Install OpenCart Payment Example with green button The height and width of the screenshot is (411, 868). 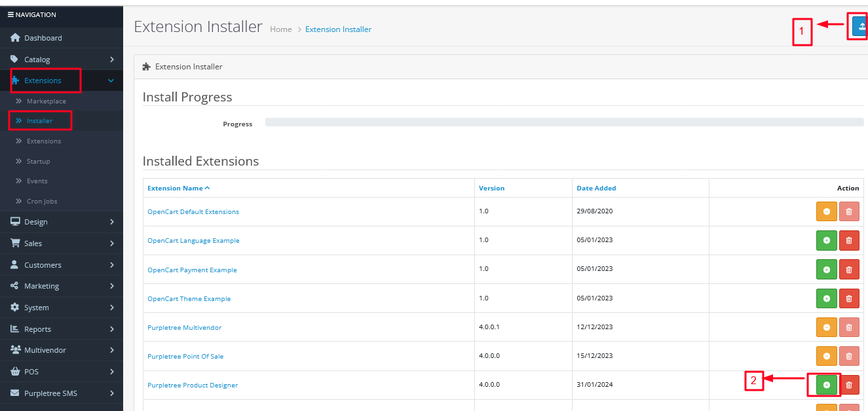coord(827,269)
